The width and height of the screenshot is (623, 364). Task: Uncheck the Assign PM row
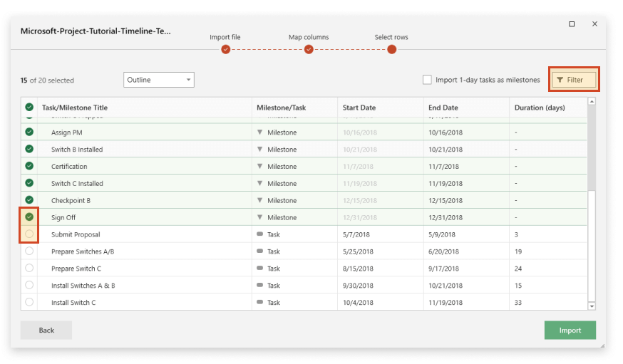29,132
